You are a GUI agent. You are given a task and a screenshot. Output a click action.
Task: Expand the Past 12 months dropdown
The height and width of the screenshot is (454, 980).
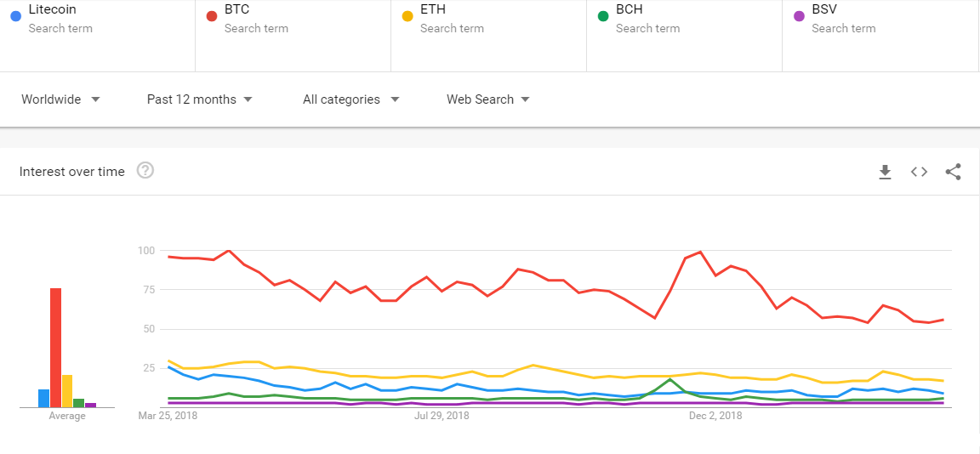tap(200, 99)
